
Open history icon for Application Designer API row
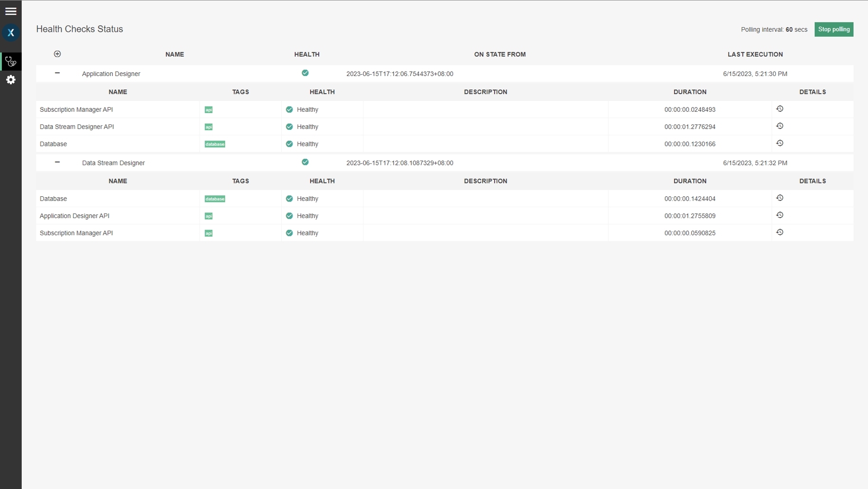point(780,215)
